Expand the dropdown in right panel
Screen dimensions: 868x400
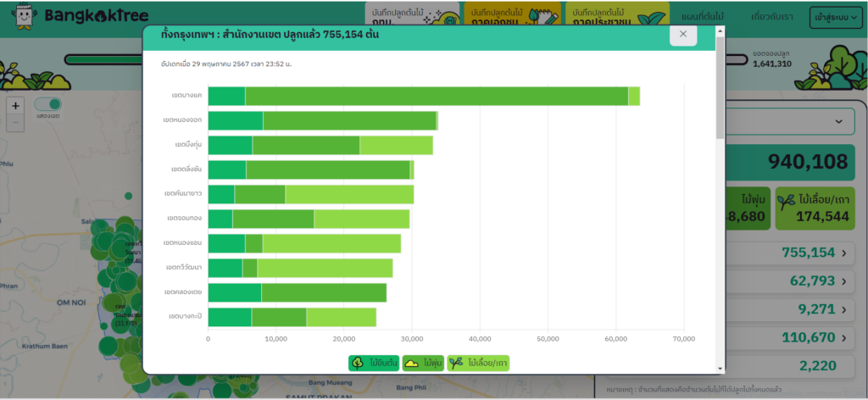tap(838, 121)
